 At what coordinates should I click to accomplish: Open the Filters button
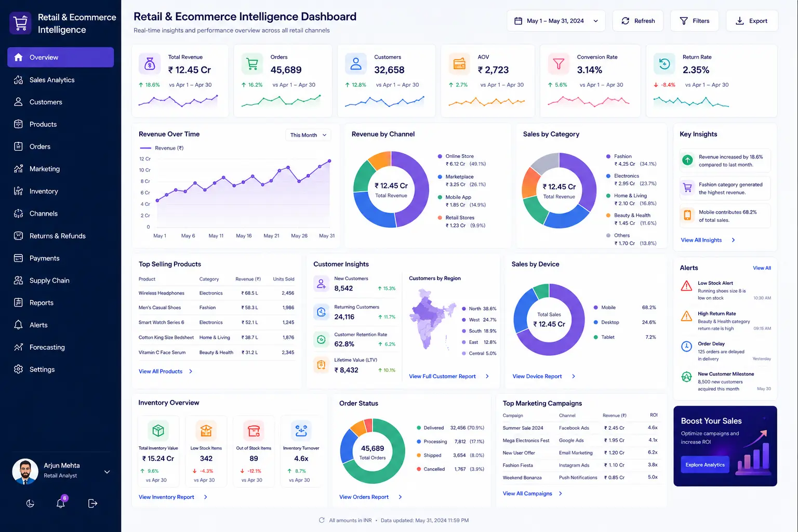694,21
